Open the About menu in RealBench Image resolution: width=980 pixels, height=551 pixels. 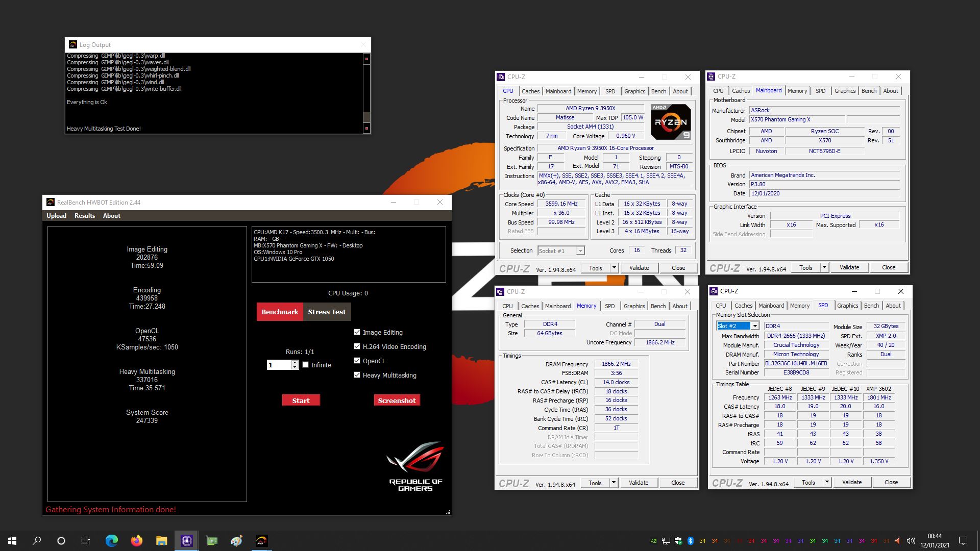point(112,216)
